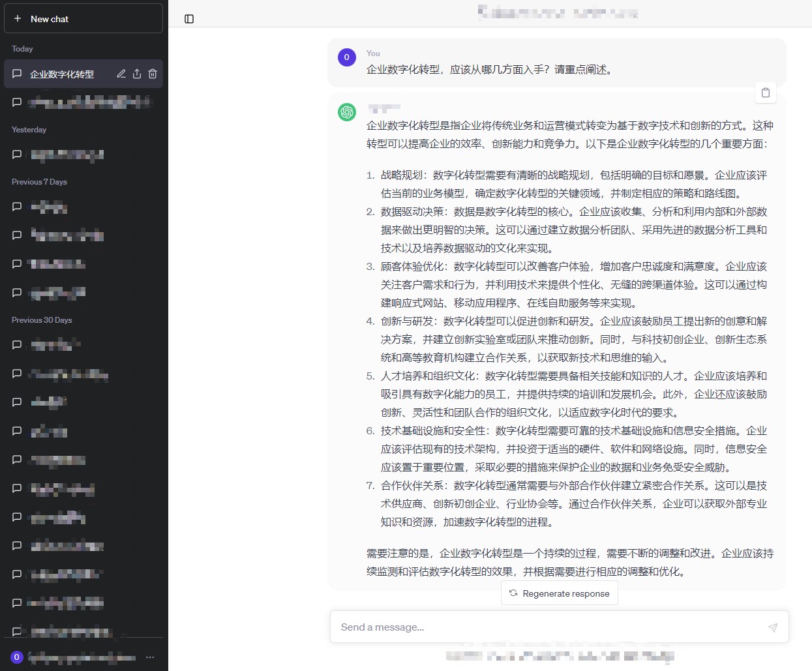Select the 企业数字化转型 conversation in sidebar
812x671 pixels.
pyautogui.click(x=62, y=74)
